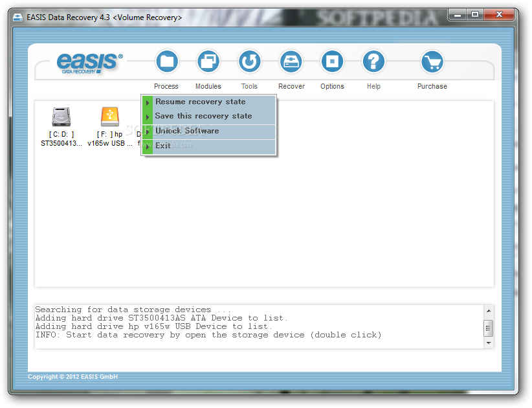Click the Recover drive icon

pos(291,62)
